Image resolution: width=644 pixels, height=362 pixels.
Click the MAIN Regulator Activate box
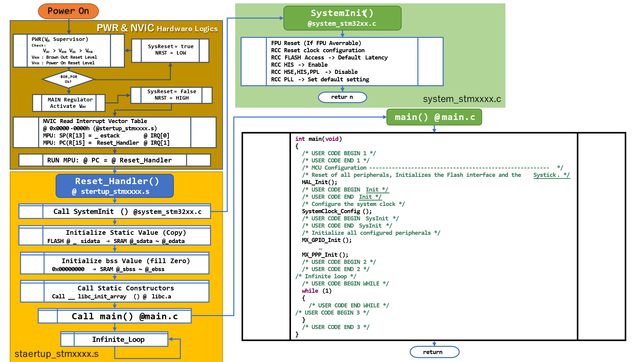[69, 103]
